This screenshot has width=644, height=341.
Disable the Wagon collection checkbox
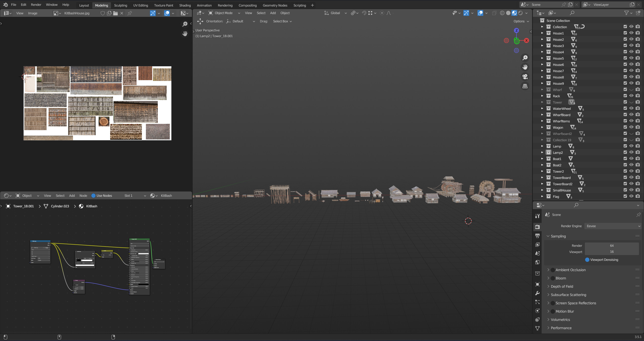[x=625, y=127]
